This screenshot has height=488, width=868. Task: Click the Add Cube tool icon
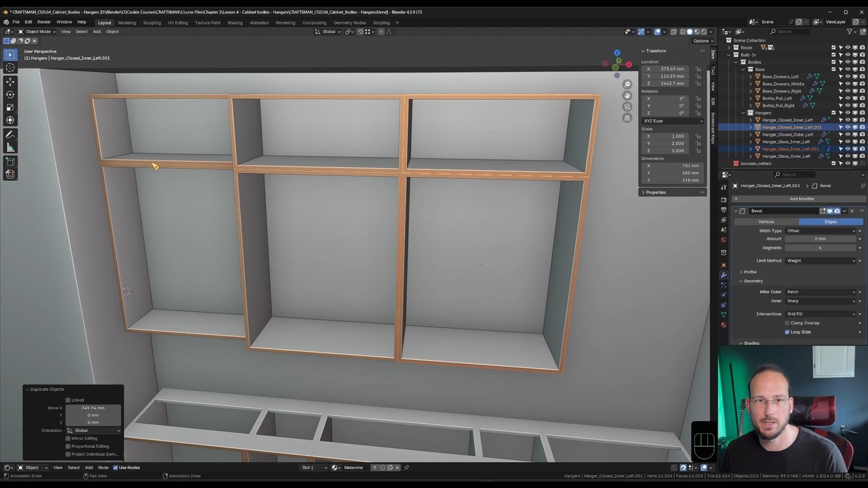pos(10,161)
